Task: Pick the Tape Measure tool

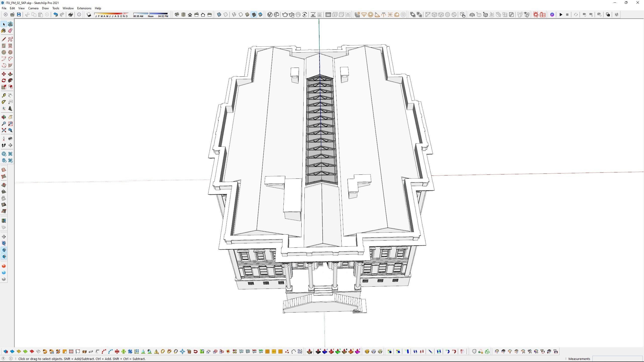Action: (4, 96)
